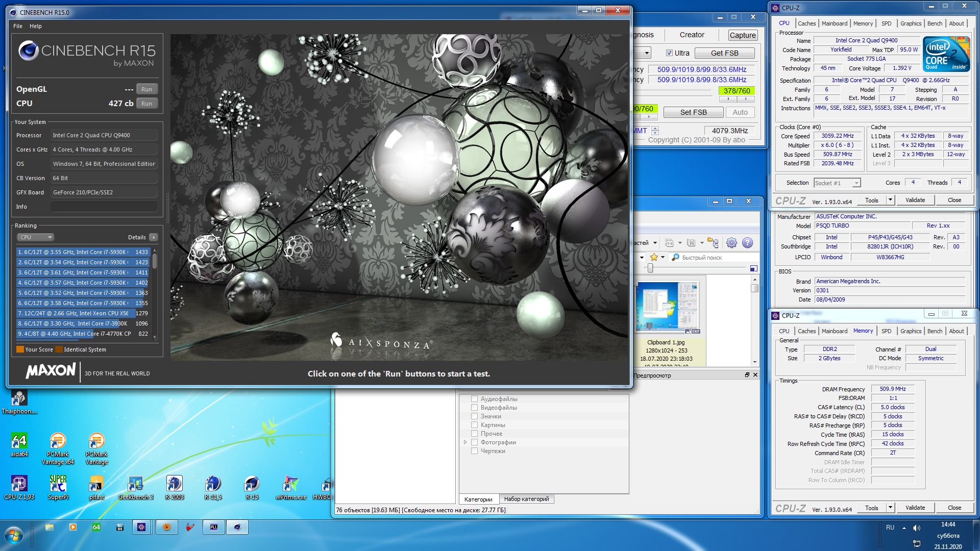Image resolution: width=980 pixels, height=551 pixels.
Task: Open the Socket #1 selection dropdown
Action: click(837, 183)
